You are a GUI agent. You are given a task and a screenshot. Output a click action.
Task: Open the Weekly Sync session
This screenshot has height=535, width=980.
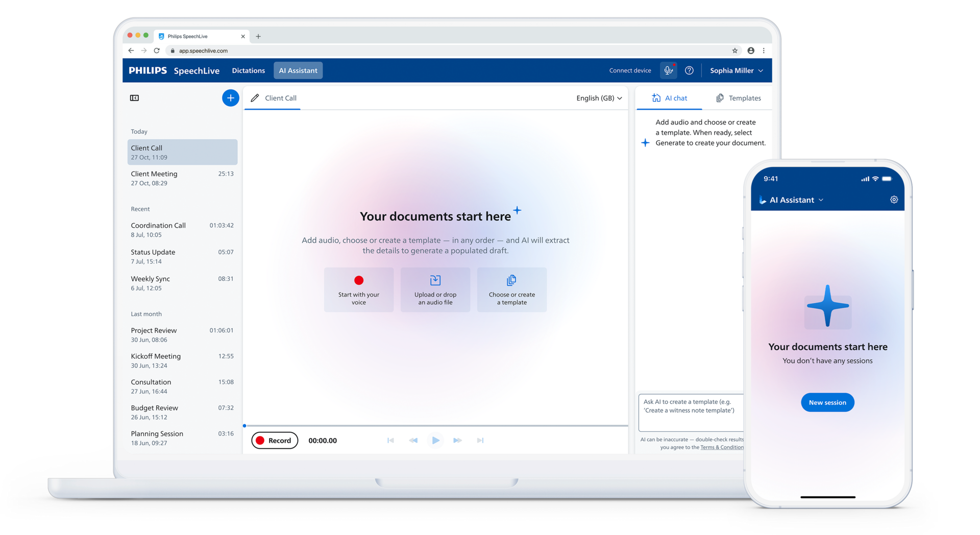click(182, 283)
